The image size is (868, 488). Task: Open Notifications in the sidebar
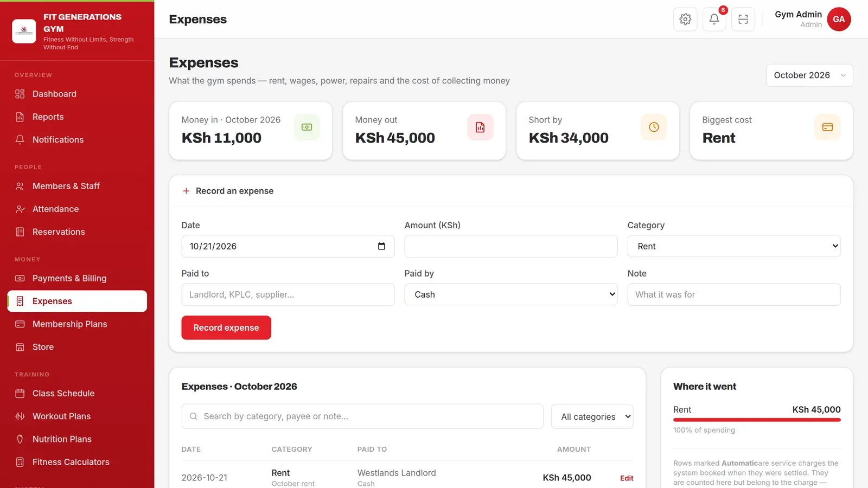click(77, 139)
